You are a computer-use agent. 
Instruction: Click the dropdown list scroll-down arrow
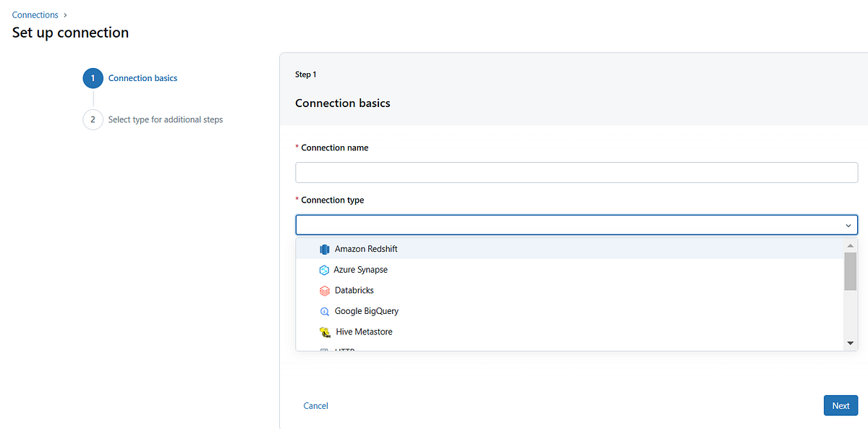click(x=850, y=342)
